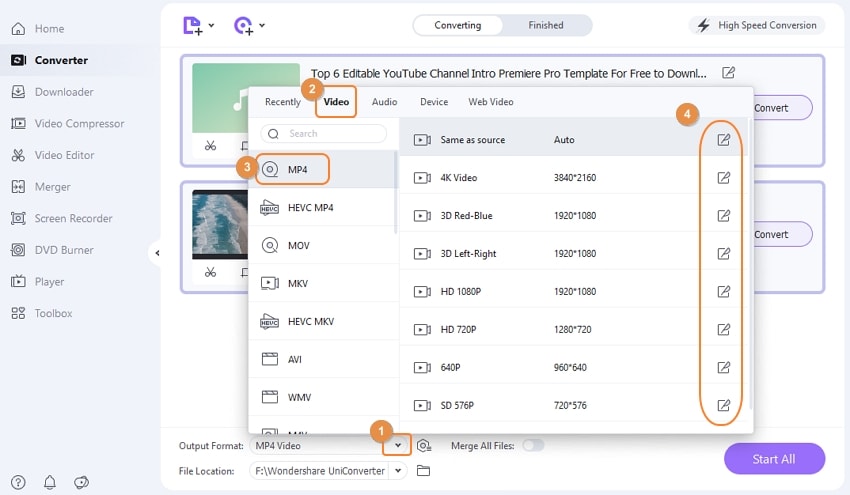Switch to the Finished tab
The image size is (850, 495).
click(x=546, y=25)
